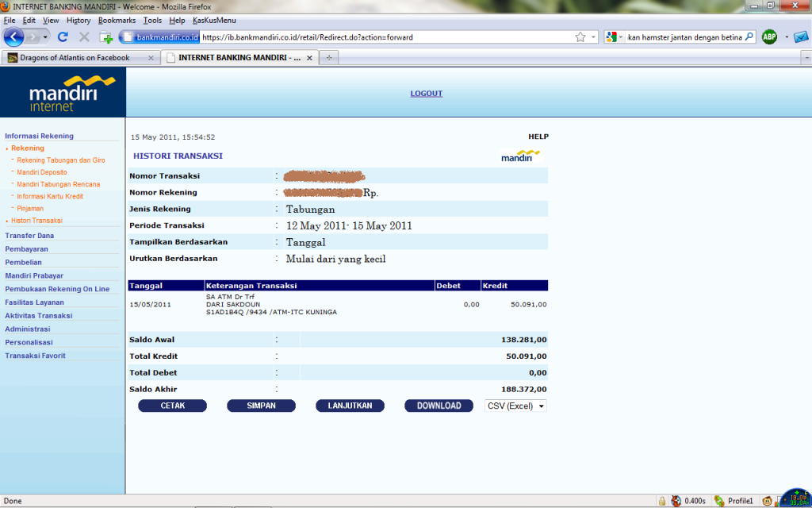This screenshot has width=812, height=508.
Task: Click the blue envelope mail icon
Action: pyautogui.click(x=801, y=37)
